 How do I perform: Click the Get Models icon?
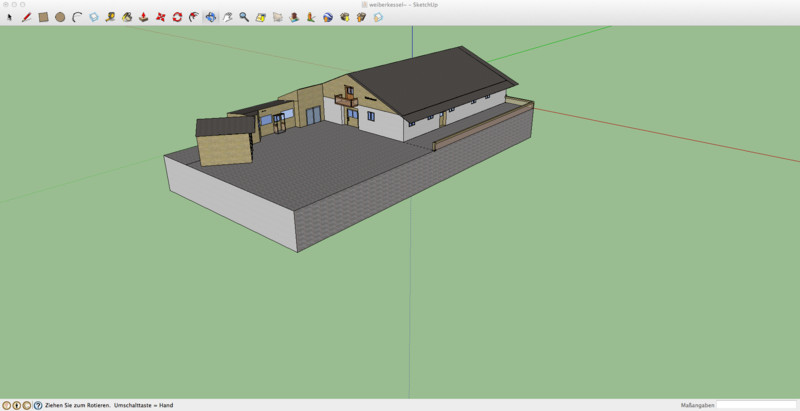click(x=345, y=17)
